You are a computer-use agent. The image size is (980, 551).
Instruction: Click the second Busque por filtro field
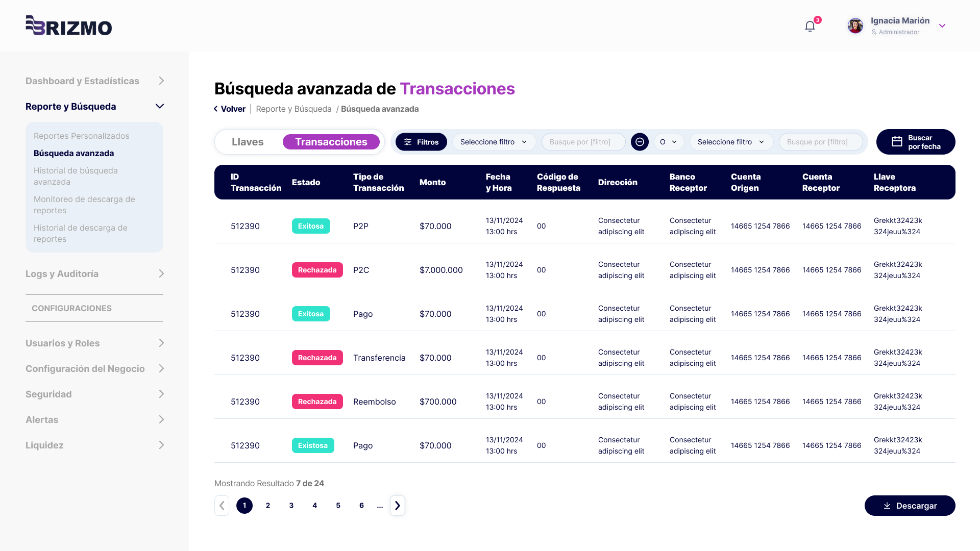tap(820, 142)
